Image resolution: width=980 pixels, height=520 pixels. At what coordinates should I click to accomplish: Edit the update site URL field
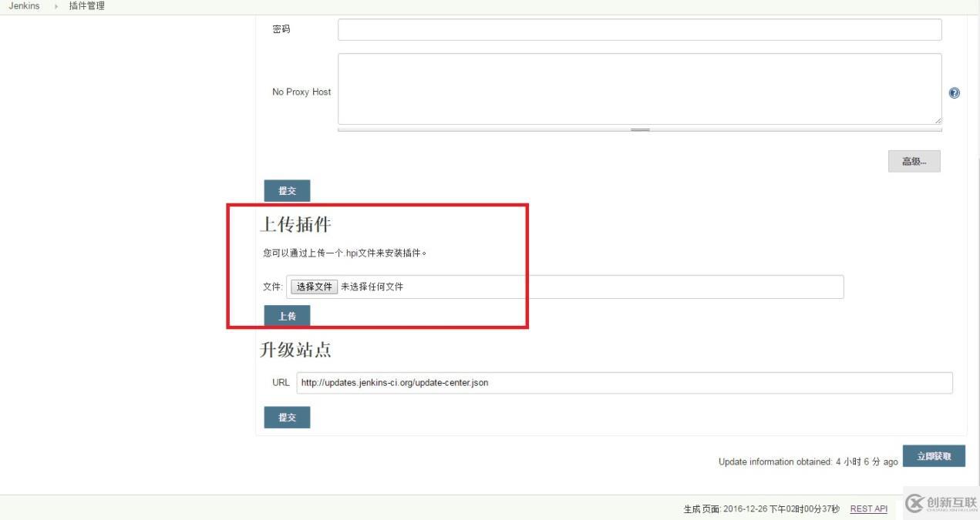click(624, 383)
